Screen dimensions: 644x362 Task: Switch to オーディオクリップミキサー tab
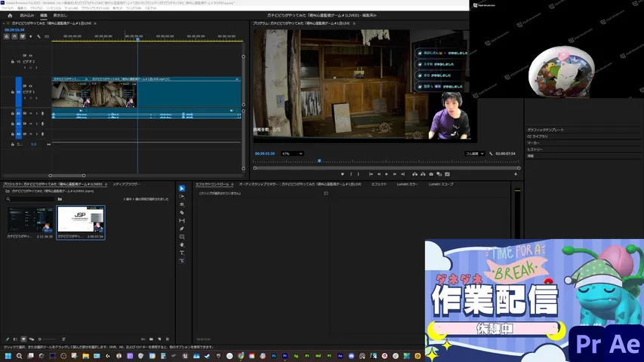(x=300, y=184)
